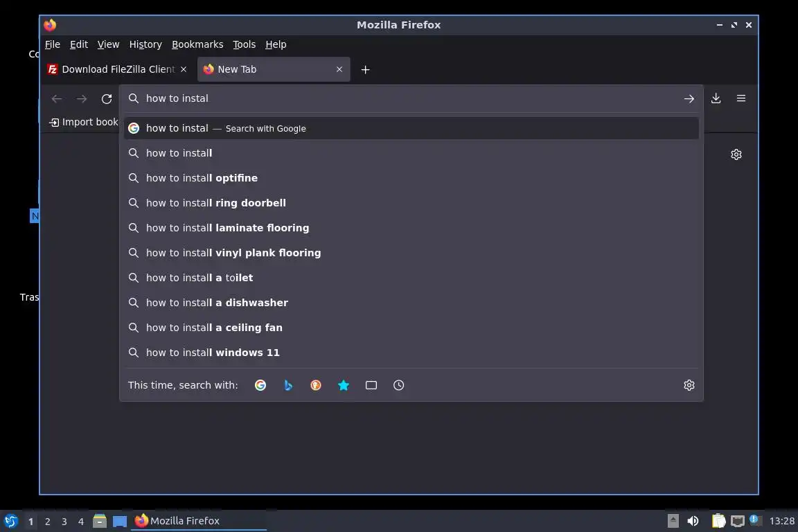Click the show desktop taskbar icon
Screen dimensions: 798x532
120,521
